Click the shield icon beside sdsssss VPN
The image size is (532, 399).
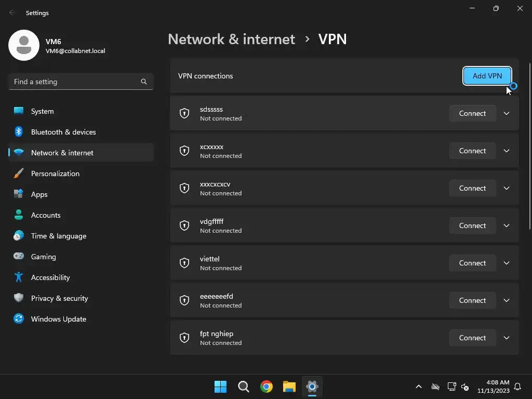[x=184, y=113]
